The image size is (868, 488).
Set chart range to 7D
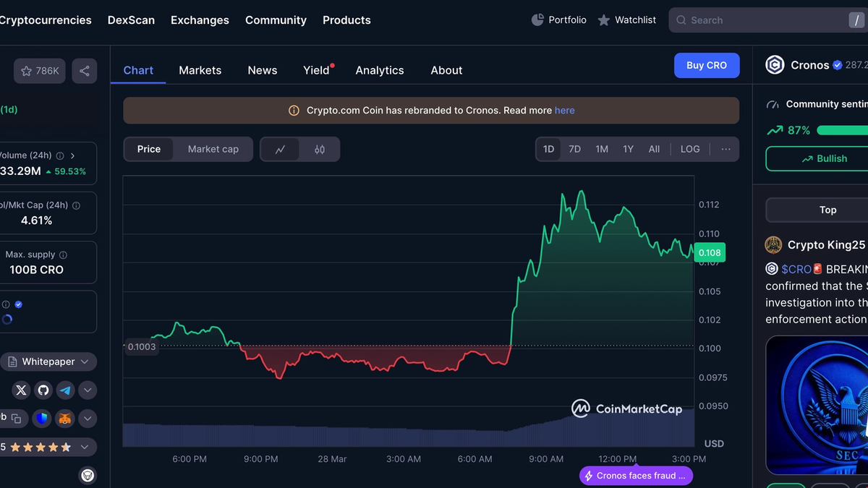click(x=574, y=149)
